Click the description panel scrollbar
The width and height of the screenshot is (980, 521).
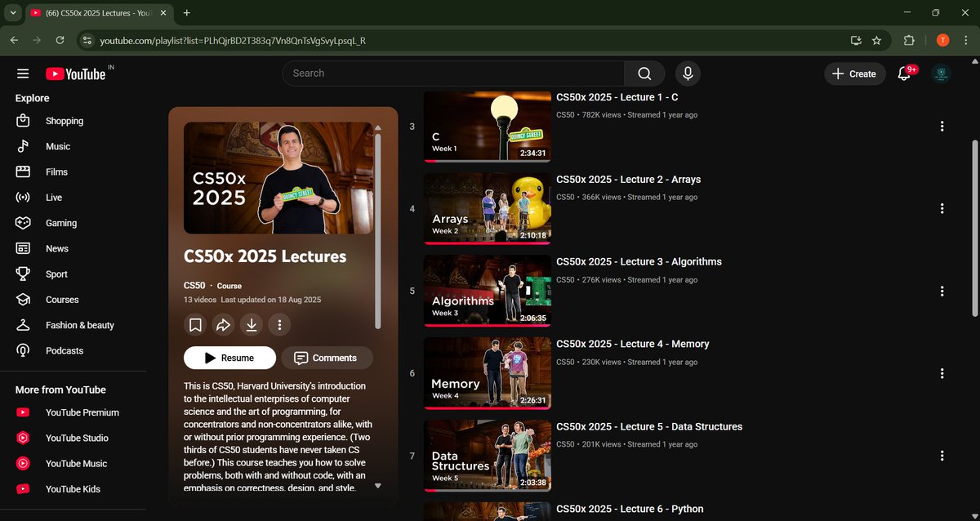[377, 231]
